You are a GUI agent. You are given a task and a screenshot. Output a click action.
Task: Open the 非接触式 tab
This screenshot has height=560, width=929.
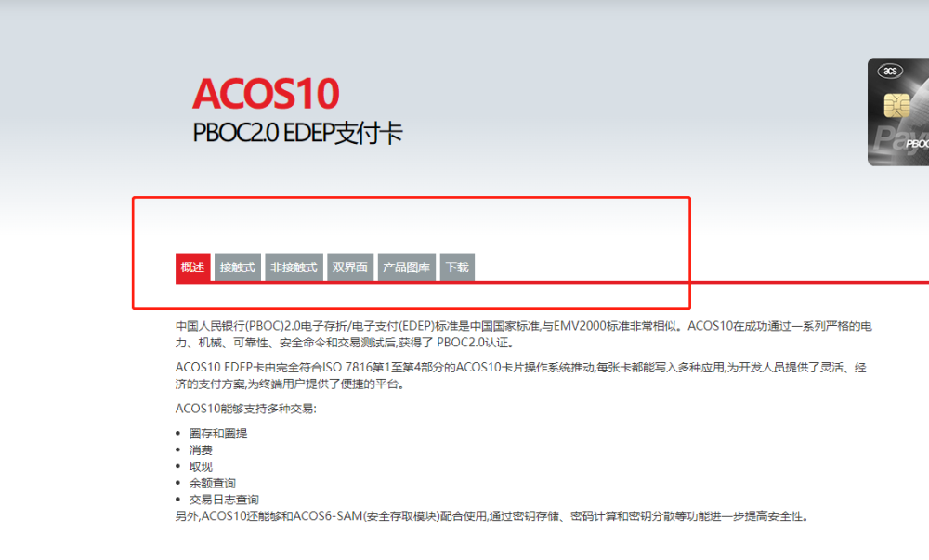pos(294,267)
